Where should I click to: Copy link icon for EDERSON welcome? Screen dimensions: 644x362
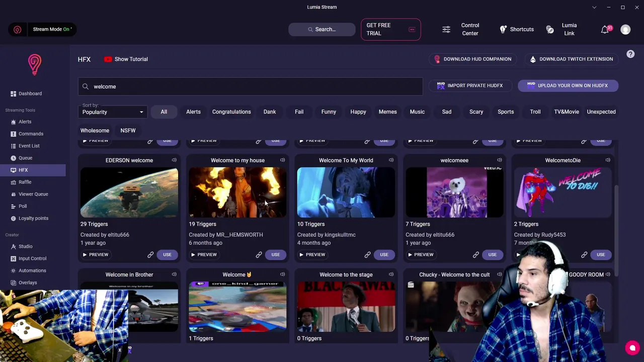[x=150, y=255]
